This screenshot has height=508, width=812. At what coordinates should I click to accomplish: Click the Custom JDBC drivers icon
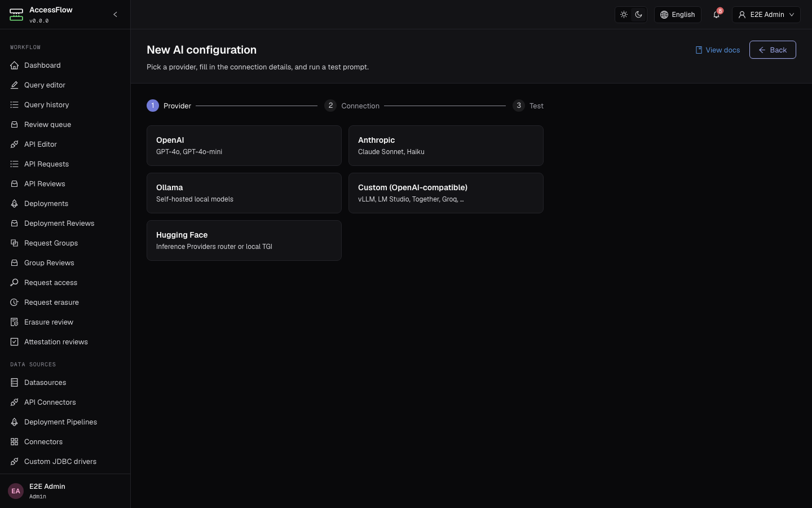tap(15, 462)
